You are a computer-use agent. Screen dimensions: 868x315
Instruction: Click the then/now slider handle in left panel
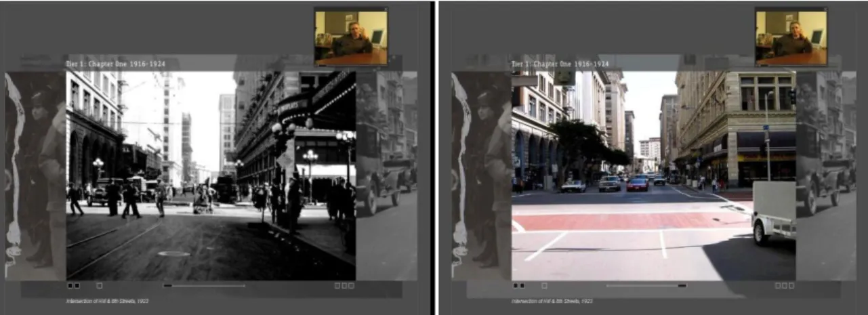pos(167,285)
